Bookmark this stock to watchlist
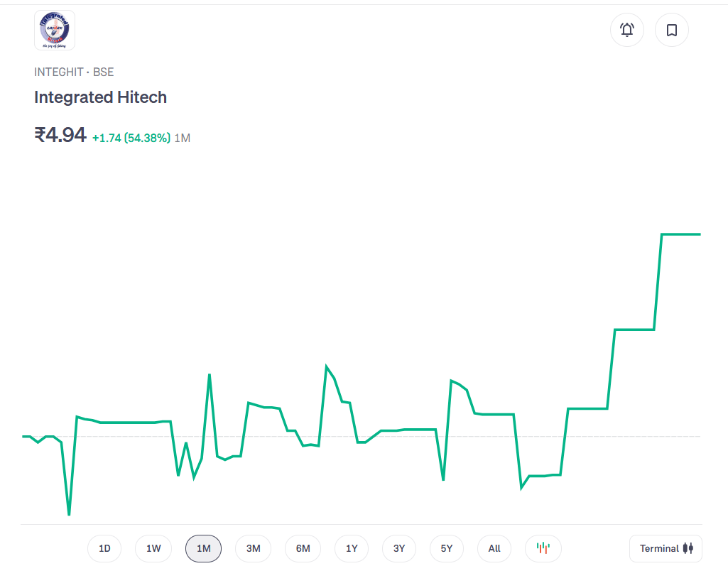Viewport: 728px width, 566px height. pyautogui.click(x=671, y=30)
